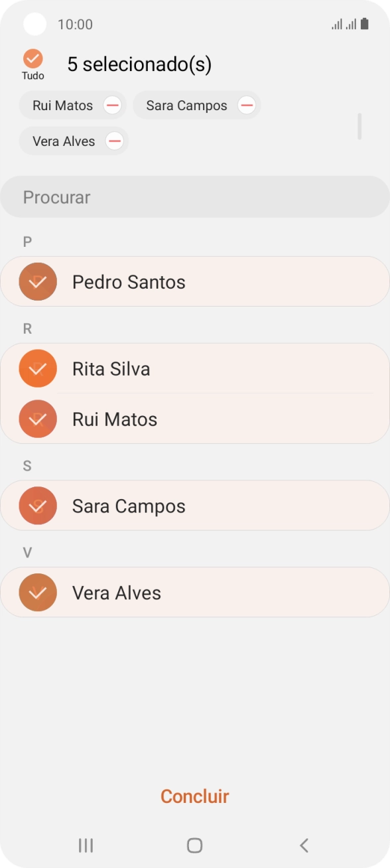The image size is (390, 868).
Task: Tap the scrollbar on the right edge
Action: (x=360, y=126)
